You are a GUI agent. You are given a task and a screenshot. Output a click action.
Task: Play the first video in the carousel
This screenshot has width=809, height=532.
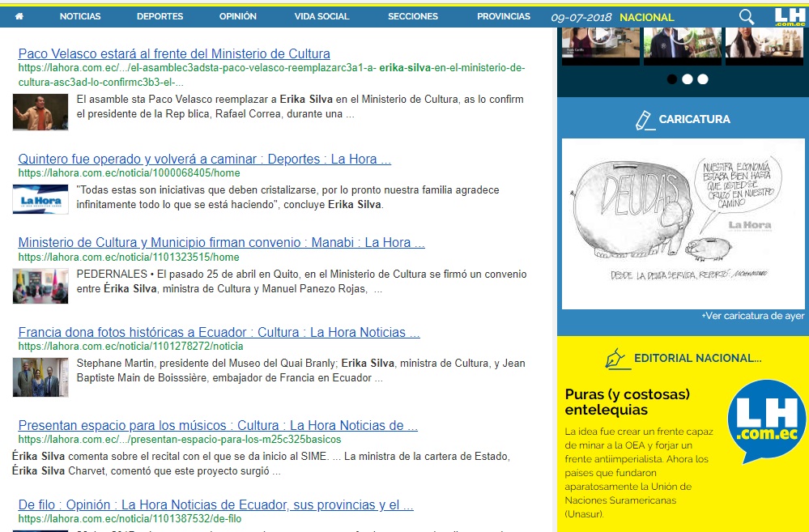[x=599, y=37]
